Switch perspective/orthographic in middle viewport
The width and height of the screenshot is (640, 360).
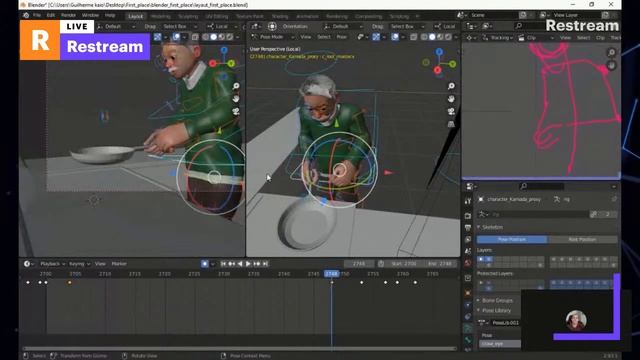pyautogui.click(x=451, y=124)
